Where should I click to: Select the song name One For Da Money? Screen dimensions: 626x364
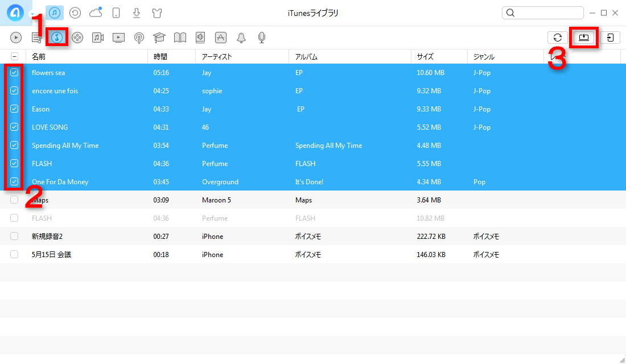pyautogui.click(x=60, y=182)
